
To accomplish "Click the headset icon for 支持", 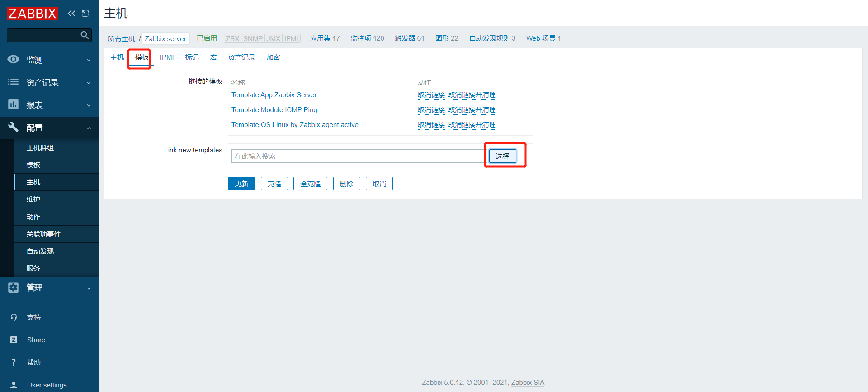I will coord(14,317).
